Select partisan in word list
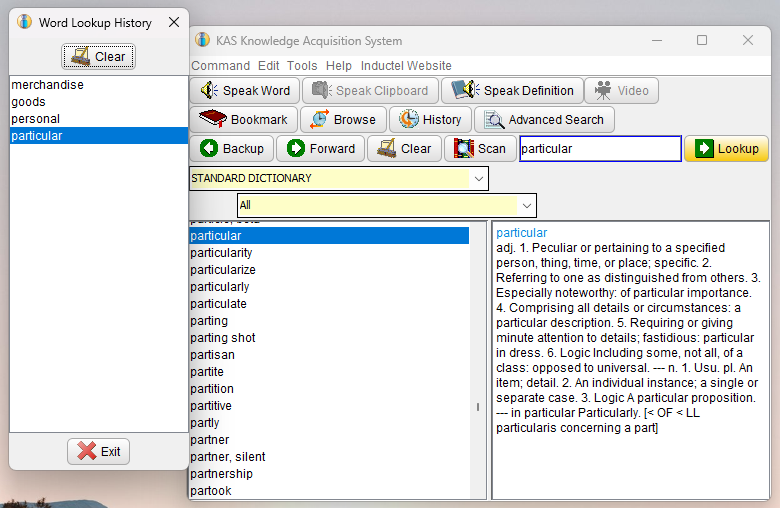The width and height of the screenshot is (780, 508). pos(329,354)
